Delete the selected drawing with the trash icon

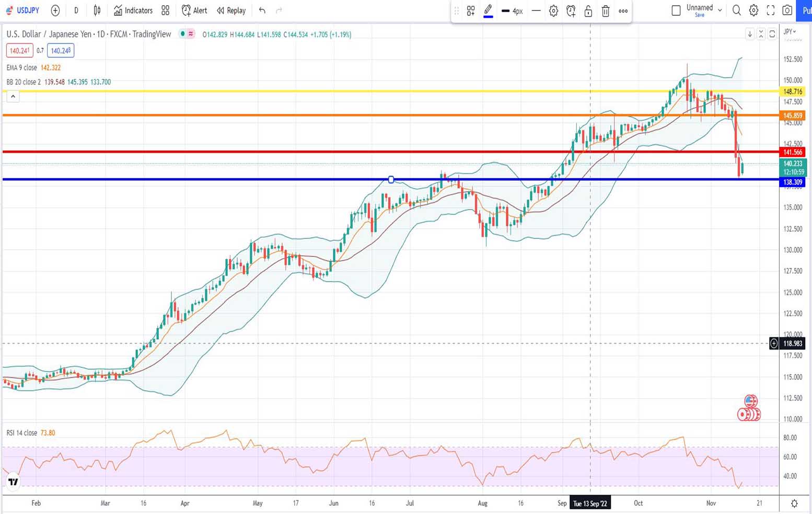pyautogui.click(x=606, y=11)
